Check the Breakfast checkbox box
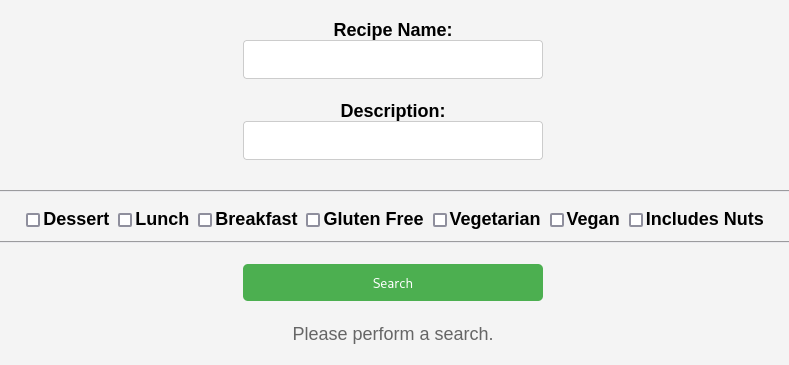The image size is (789, 365). pyautogui.click(x=205, y=220)
